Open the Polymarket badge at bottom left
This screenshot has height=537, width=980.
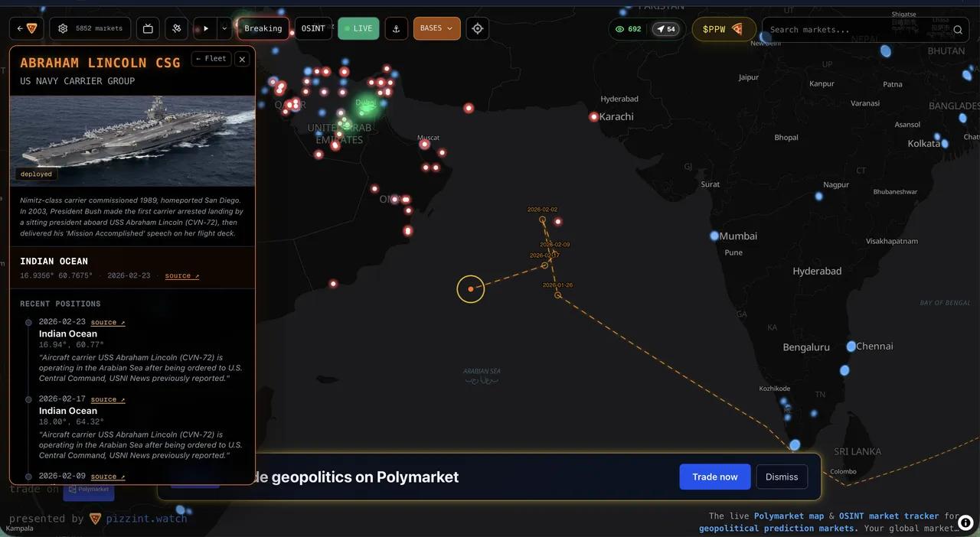point(89,490)
